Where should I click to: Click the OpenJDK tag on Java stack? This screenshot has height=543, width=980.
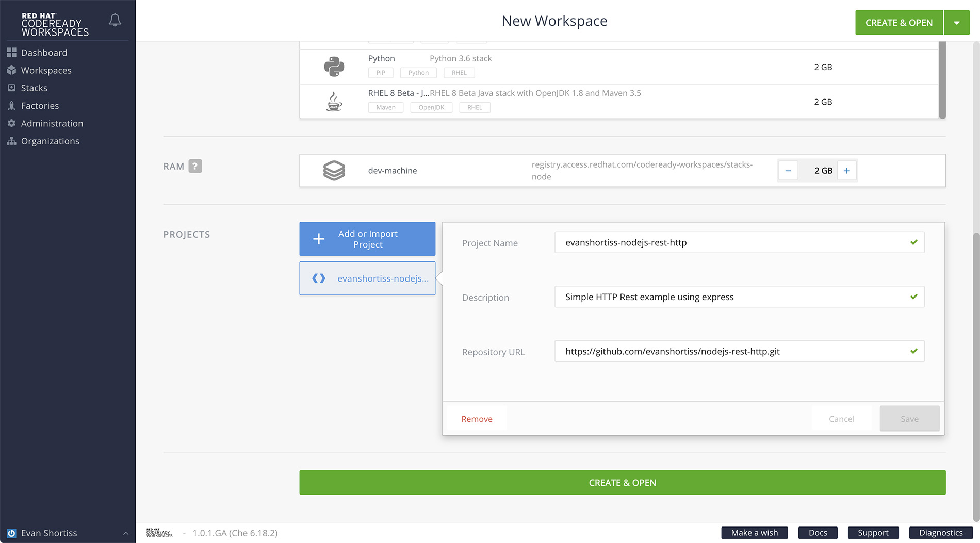point(431,107)
